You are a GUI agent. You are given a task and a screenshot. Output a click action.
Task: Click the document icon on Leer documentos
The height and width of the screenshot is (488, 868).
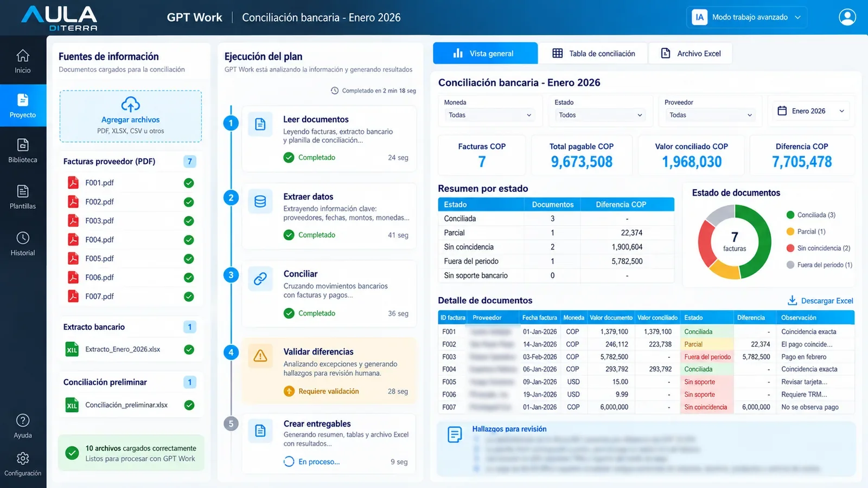pos(260,124)
